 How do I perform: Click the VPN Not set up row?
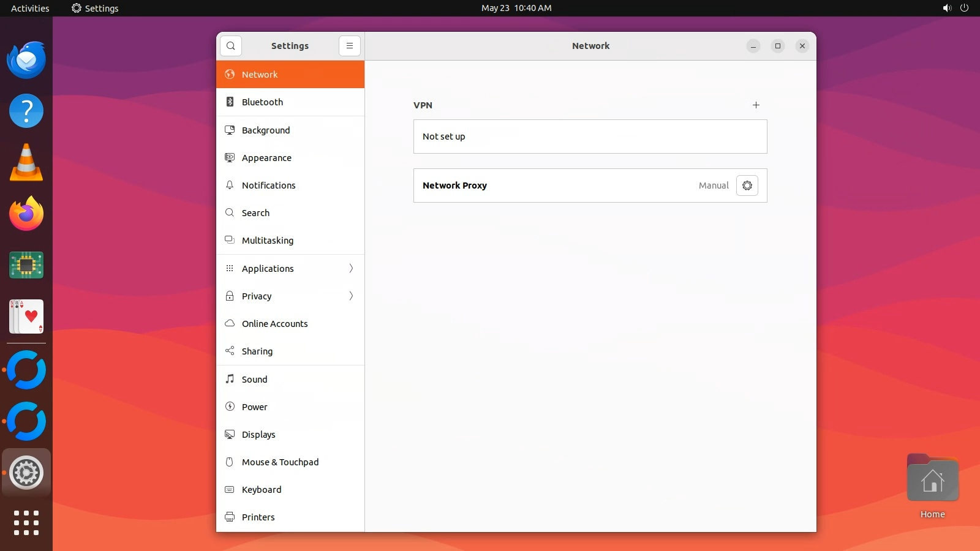590,137
